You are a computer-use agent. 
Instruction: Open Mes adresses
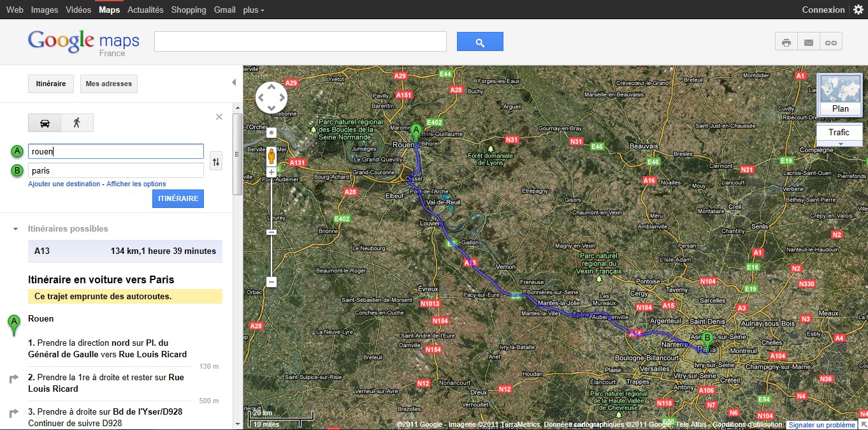pos(109,84)
